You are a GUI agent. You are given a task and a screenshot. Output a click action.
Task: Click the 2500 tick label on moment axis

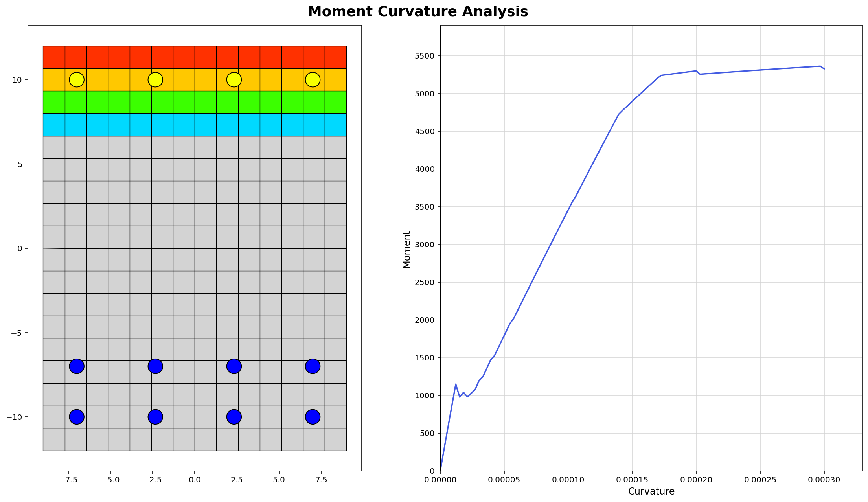pyautogui.click(x=424, y=282)
